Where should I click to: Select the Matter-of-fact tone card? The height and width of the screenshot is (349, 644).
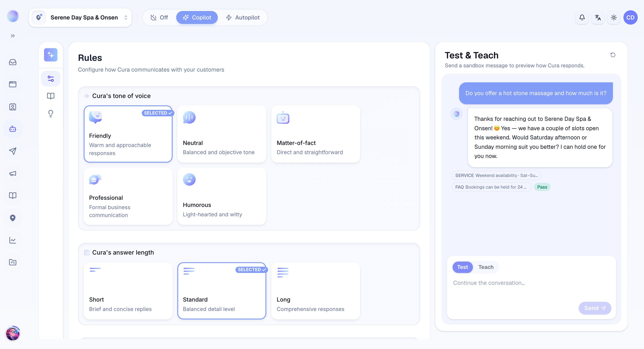(316, 134)
